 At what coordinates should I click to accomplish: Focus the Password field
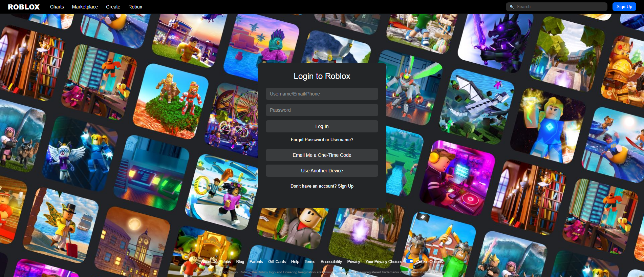coord(322,110)
